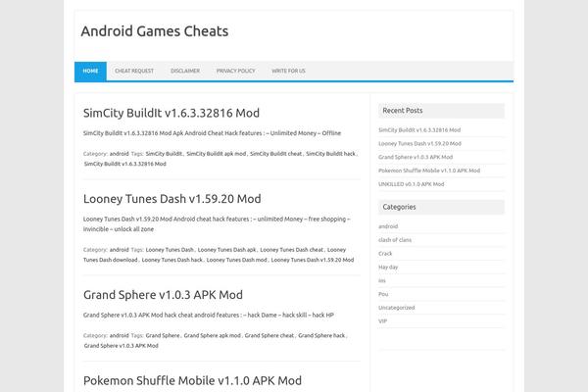Open the Home navigation tab
Image resolution: width=588 pixels, height=392 pixels.
(90, 72)
